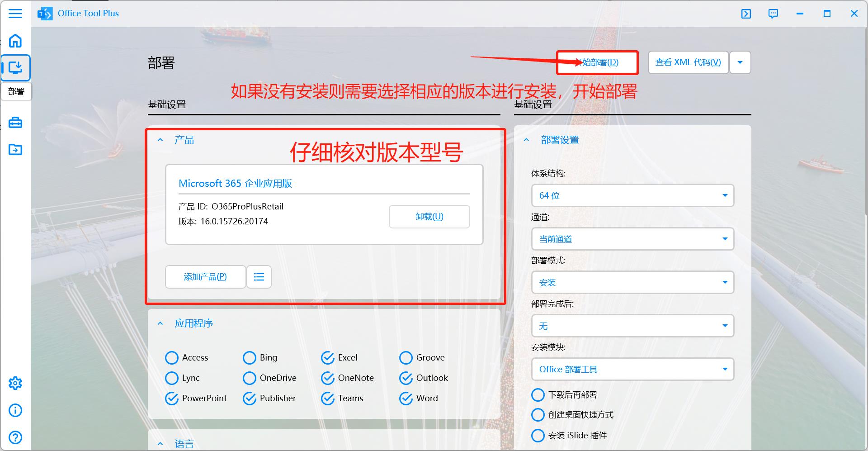Open the hamburger navigation menu

pyautogui.click(x=15, y=14)
